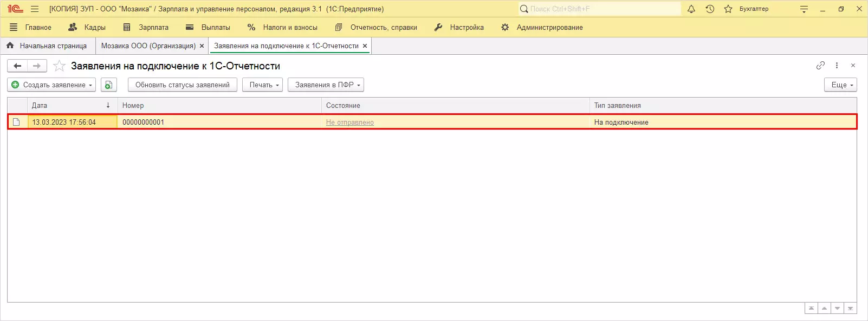Open the Зарплата section
This screenshot has height=321, width=868.
point(146,27)
